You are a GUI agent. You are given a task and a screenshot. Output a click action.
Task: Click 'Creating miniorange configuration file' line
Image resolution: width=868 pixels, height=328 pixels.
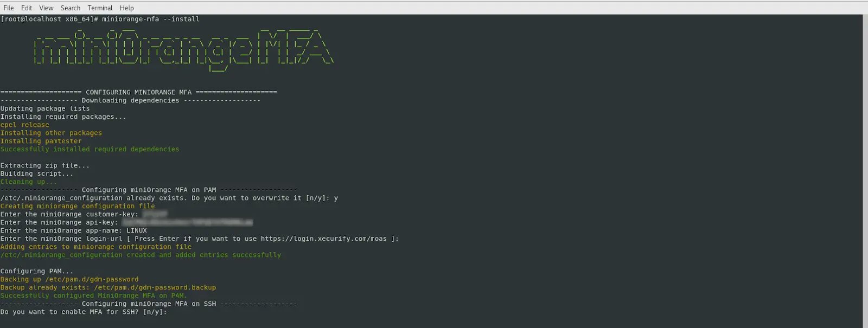pyautogui.click(x=78, y=206)
